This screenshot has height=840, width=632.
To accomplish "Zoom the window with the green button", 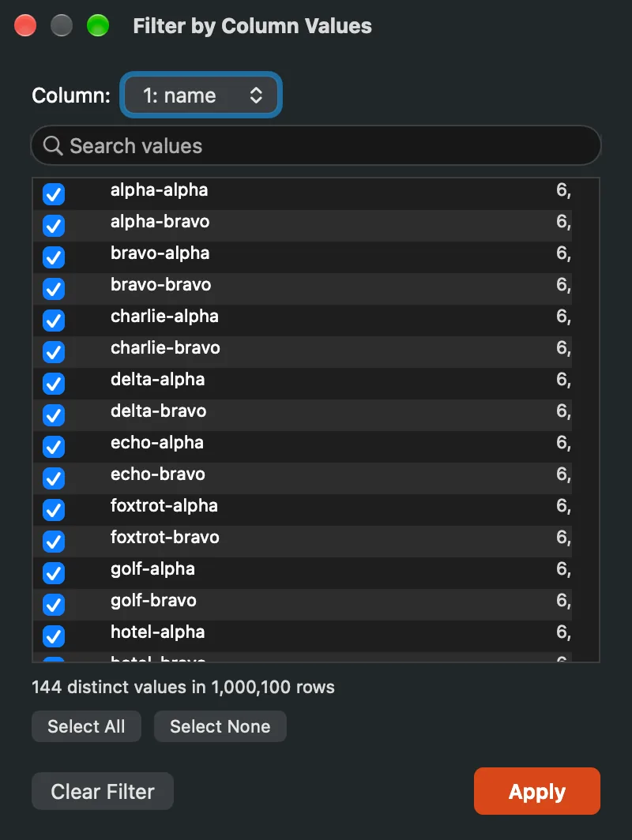I will point(98,26).
